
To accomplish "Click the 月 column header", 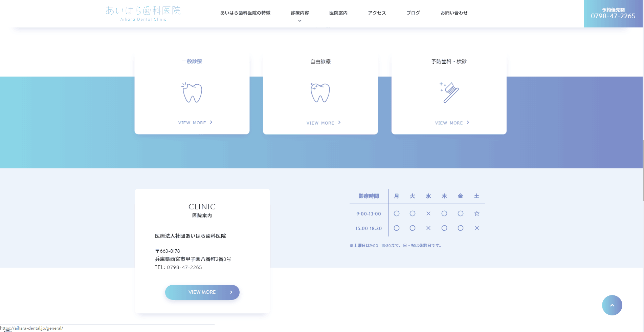I will coord(397,196).
